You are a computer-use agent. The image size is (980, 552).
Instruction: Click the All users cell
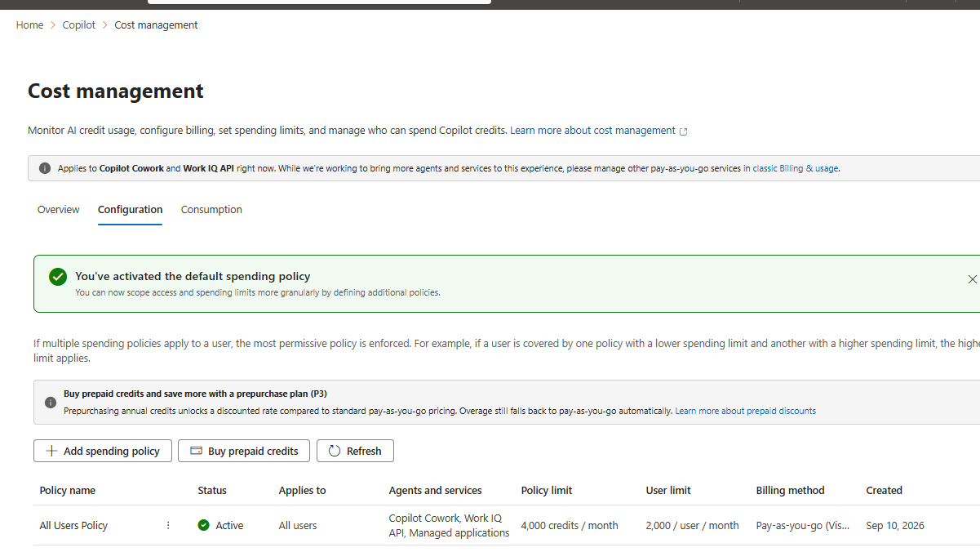click(298, 526)
